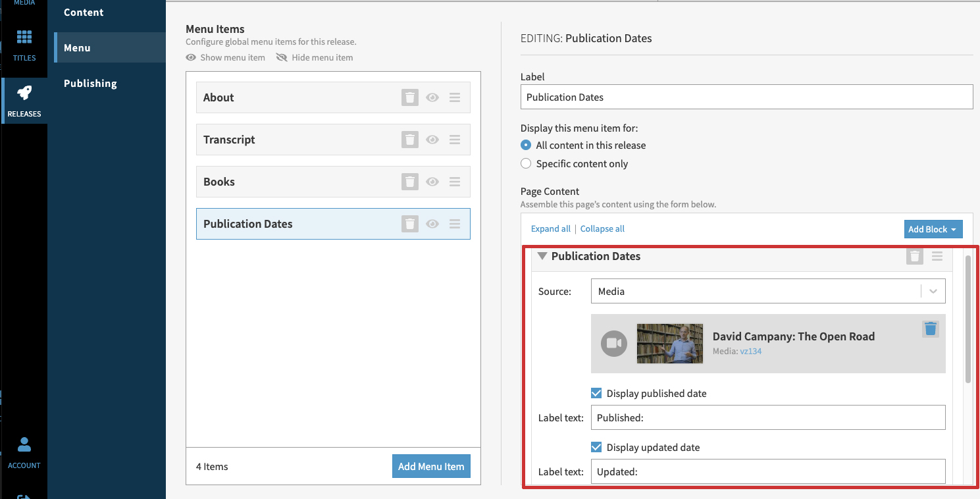980x499 pixels.
Task: Click the Collapse all link
Action: pos(602,228)
